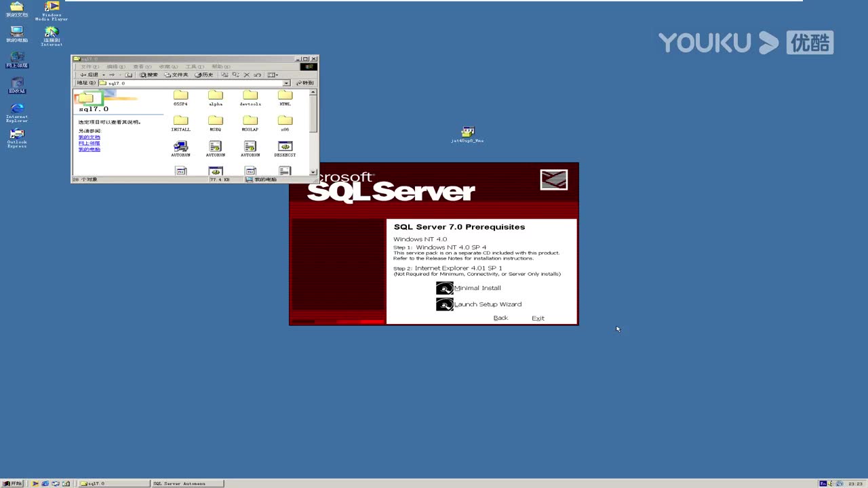Expand the address bar dropdown
868x488 pixels.
coord(286,83)
